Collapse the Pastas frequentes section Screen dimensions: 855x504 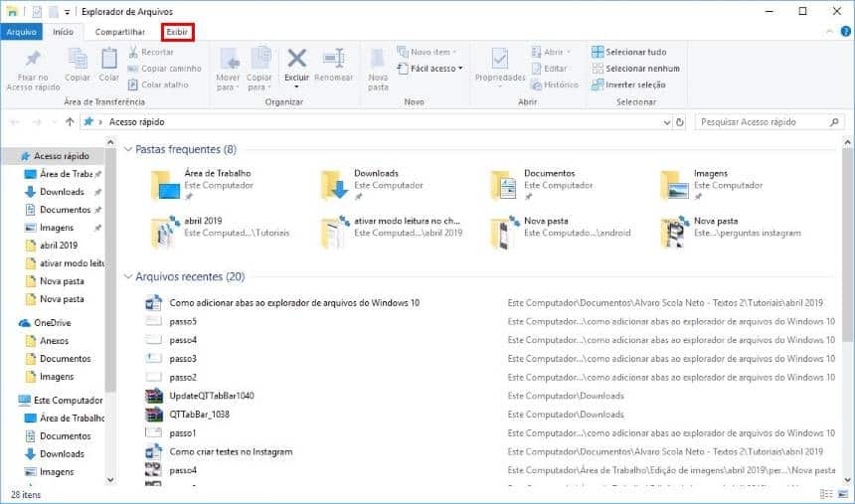128,149
